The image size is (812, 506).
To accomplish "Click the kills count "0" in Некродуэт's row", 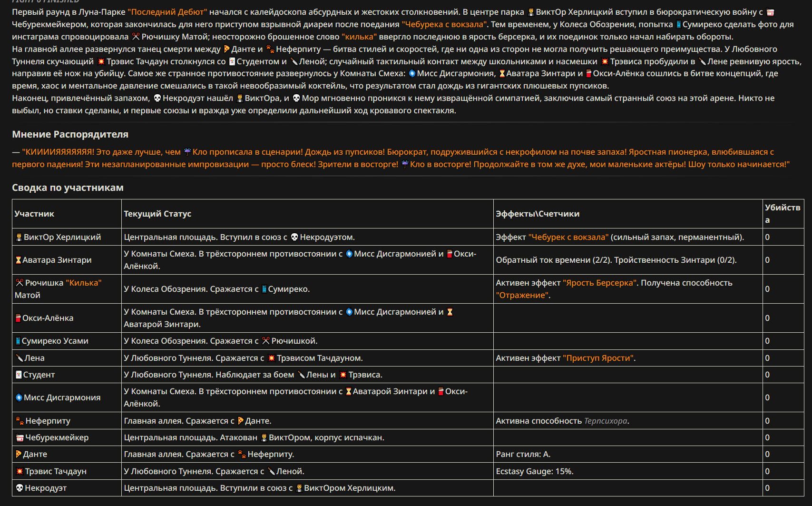I will point(767,488).
